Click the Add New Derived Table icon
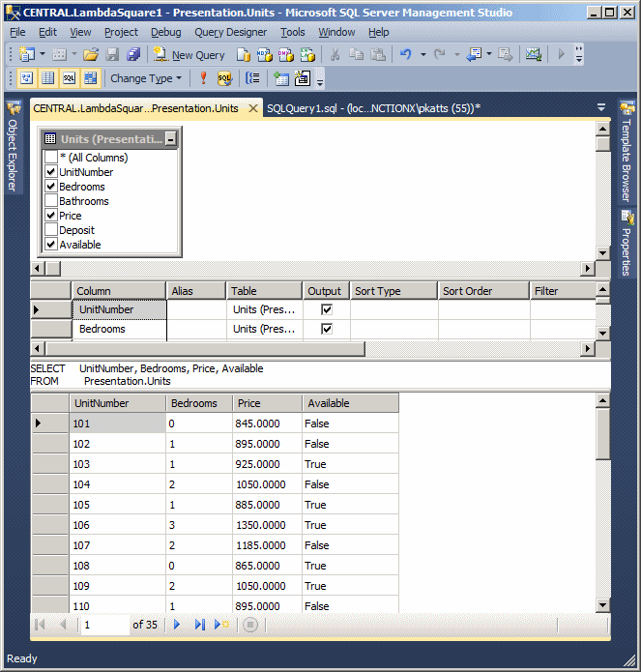This screenshot has height=672, width=641. click(303, 78)
